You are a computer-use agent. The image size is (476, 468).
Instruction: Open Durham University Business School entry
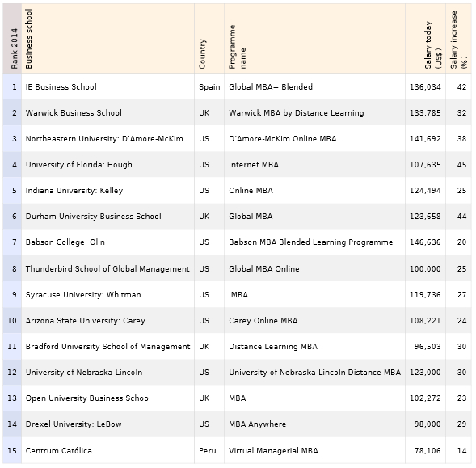[94, 217]
